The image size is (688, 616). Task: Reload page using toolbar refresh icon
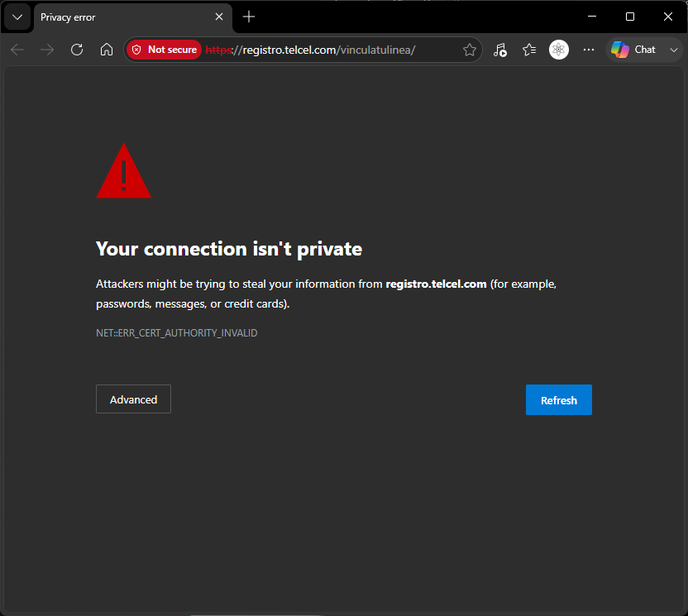coord(77,50)
